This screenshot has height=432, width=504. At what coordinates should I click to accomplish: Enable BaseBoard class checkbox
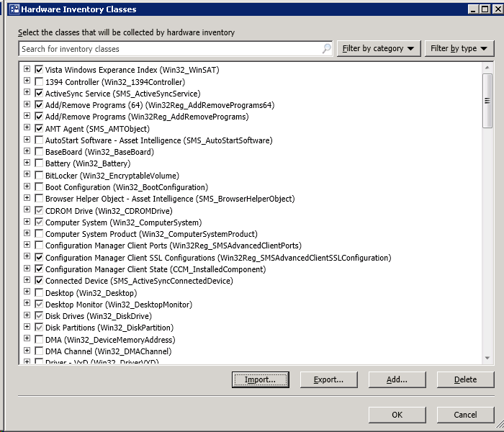39,152
